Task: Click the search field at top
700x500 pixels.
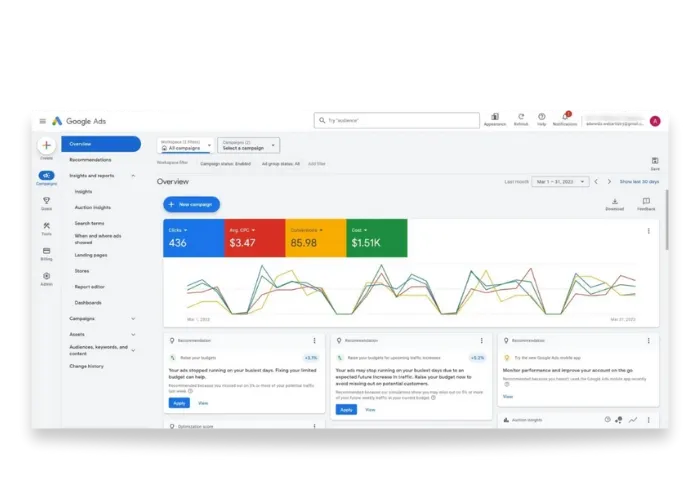Action: click(396, 121)
